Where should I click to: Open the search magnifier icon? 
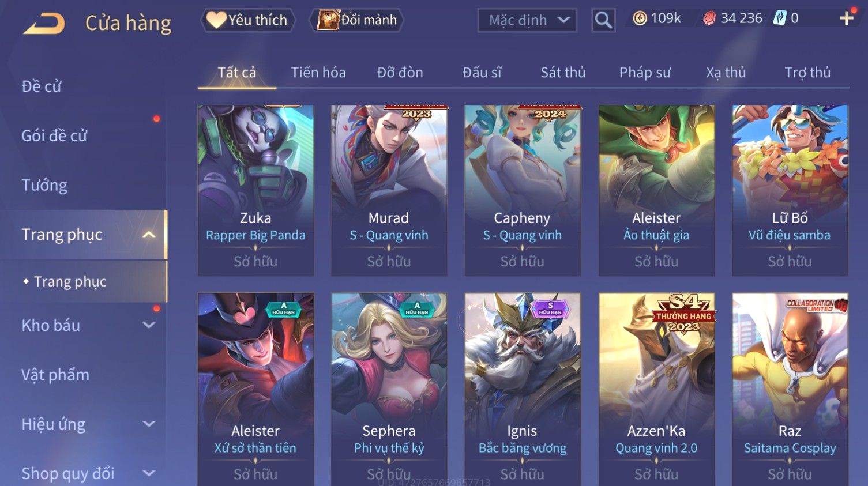tap(603, 20)
